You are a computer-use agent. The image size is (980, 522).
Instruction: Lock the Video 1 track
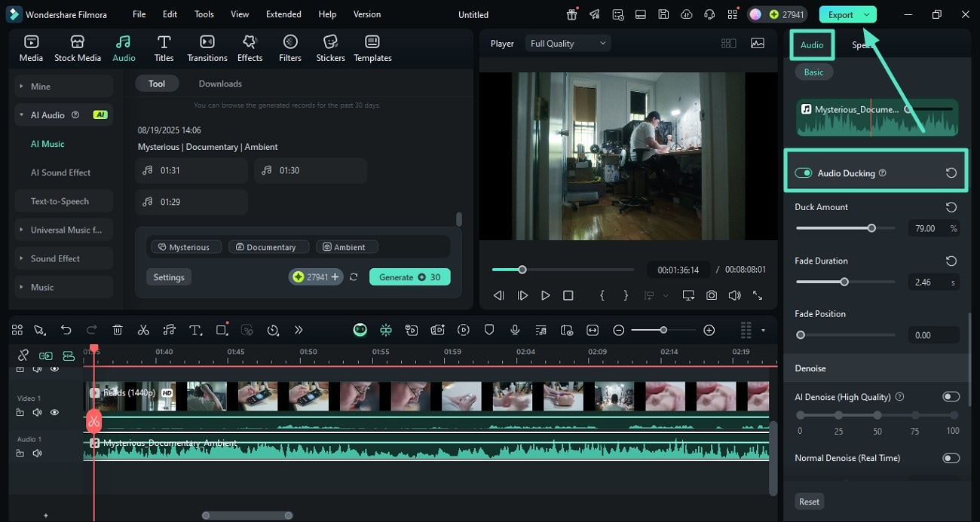[x=20, y=413]
